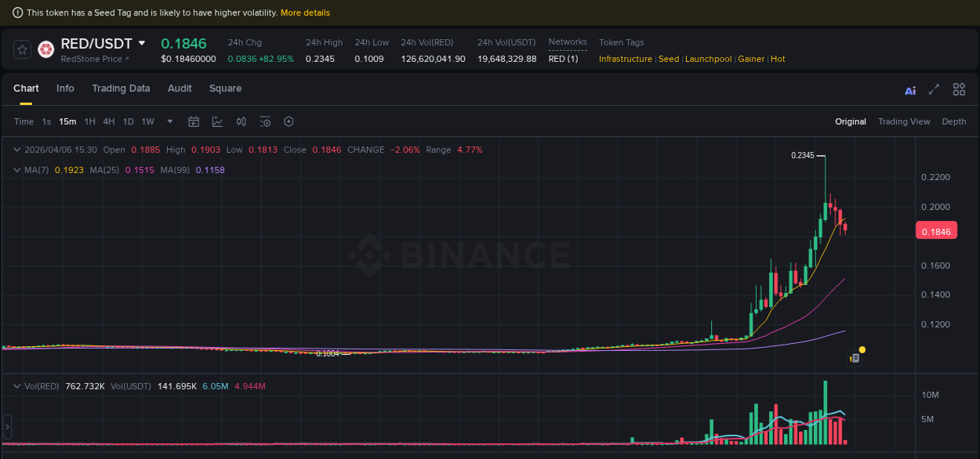Switch to Trading View chart
This screenshot has height=459, width=980.
point(904,121)
